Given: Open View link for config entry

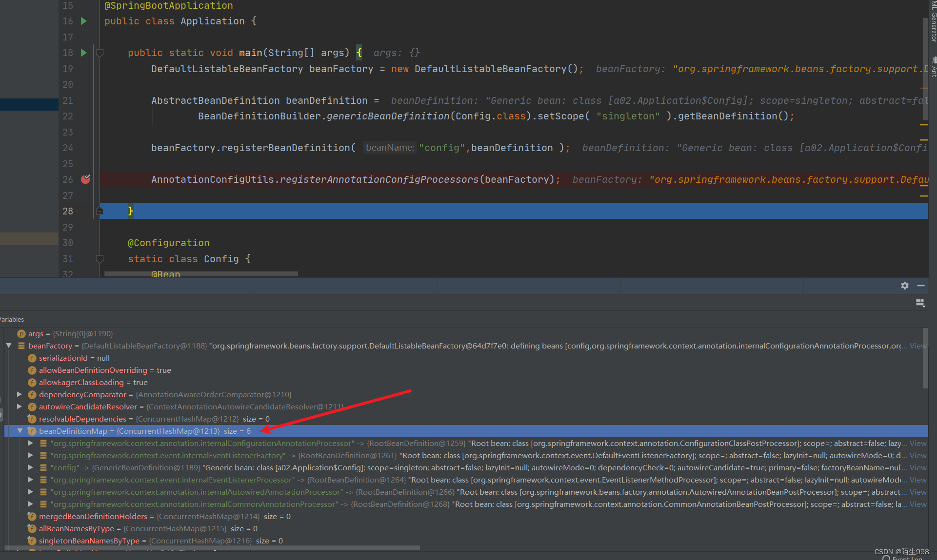Looking at the screenshot, I should (x=917, y=467).
